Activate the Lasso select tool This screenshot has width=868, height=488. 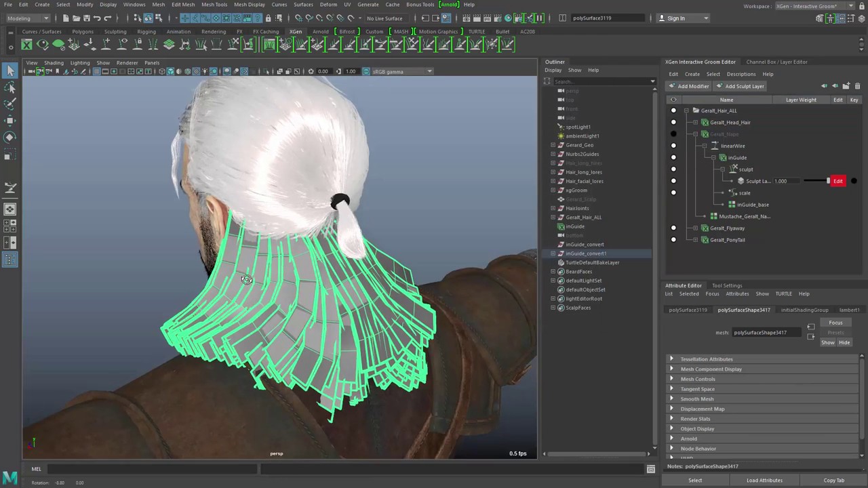pos(10,87)
